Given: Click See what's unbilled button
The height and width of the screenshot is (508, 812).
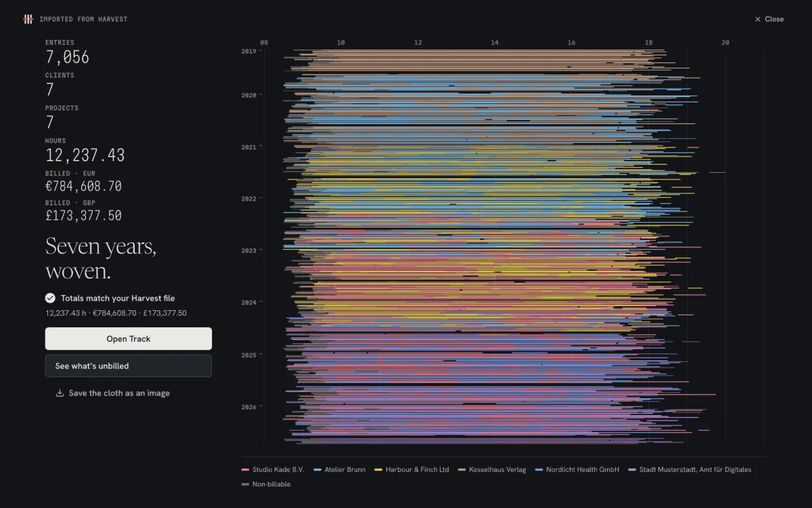Looking at the screenshot, I should (x=129, y=366).
